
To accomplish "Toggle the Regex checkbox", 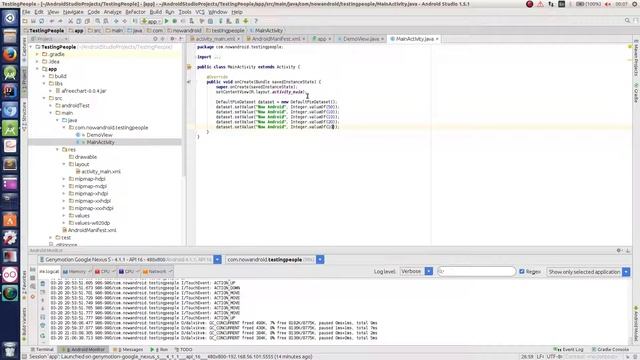I will coord(522,271).
